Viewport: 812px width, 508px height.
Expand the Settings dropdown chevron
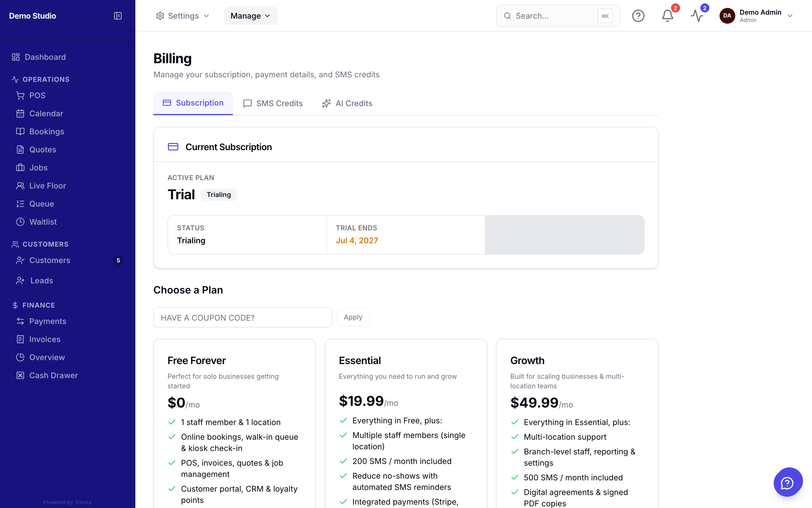206,16
